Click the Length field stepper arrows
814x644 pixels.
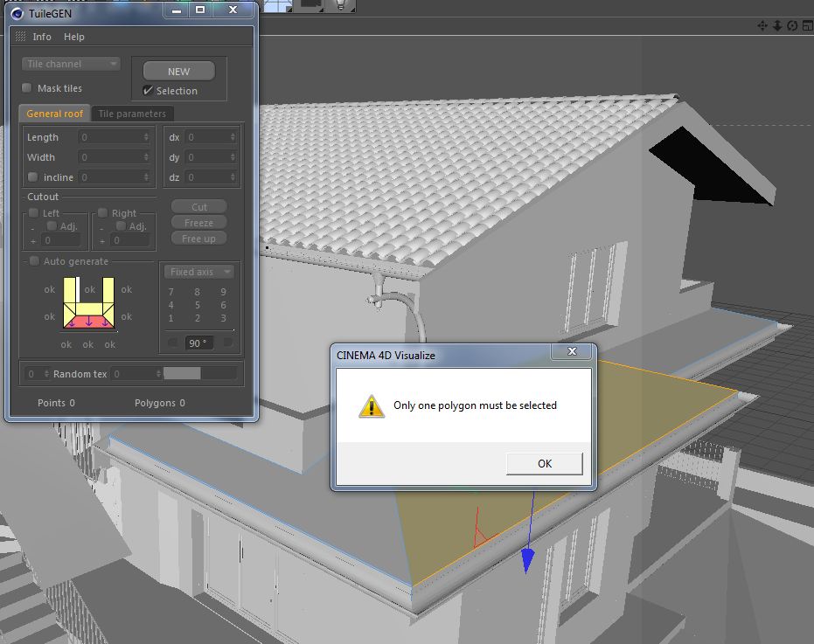tap(146, 137)
